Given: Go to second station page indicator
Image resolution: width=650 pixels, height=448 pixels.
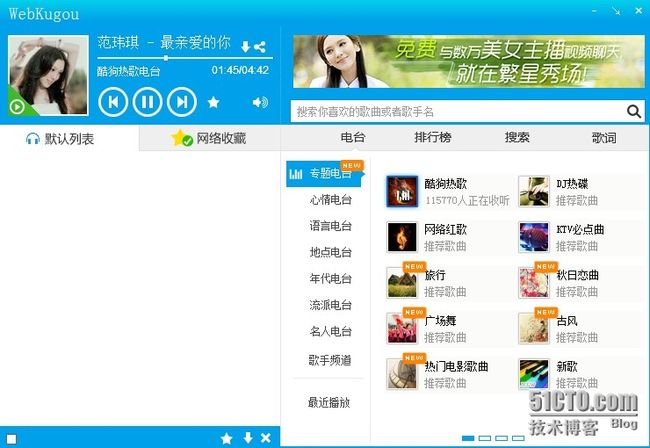Looking at the screenshot, I should [x=485, y=438].
